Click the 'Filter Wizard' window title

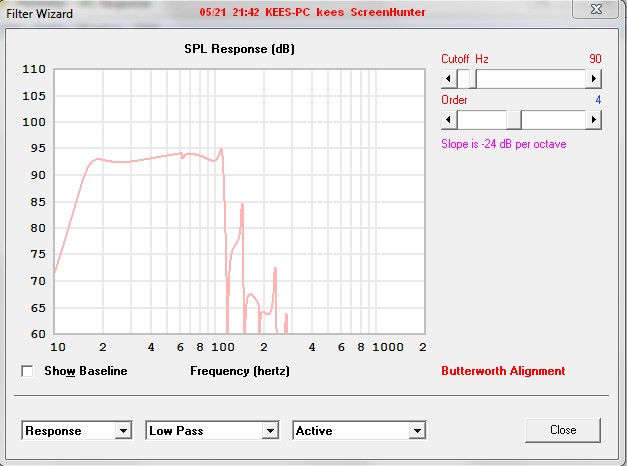(x=39, y=14)
